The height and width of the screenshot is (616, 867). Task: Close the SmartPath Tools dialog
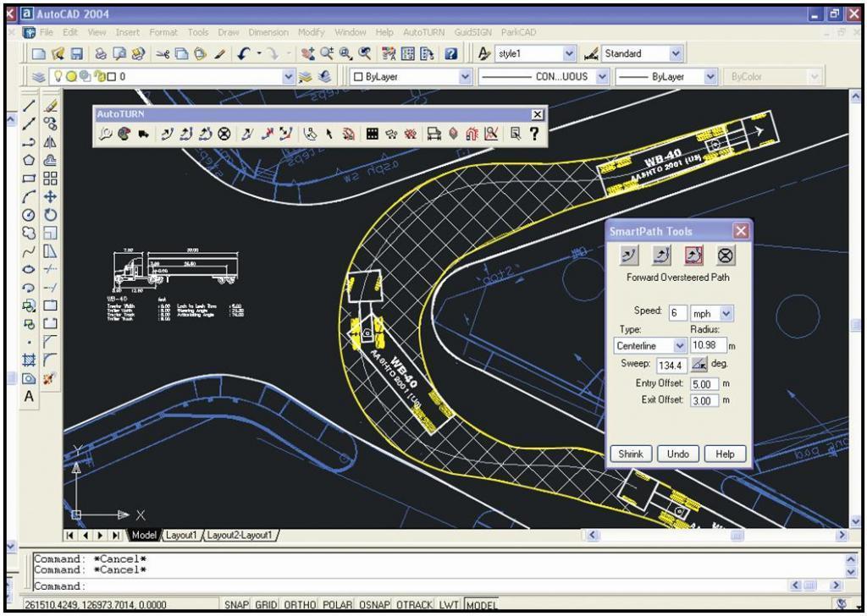(x=741, y=231)
